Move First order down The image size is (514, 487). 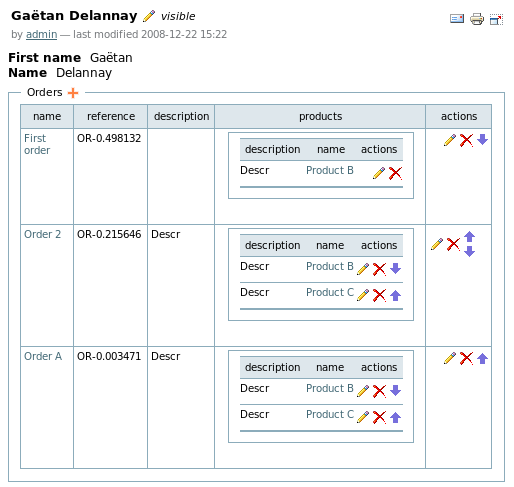482,139
